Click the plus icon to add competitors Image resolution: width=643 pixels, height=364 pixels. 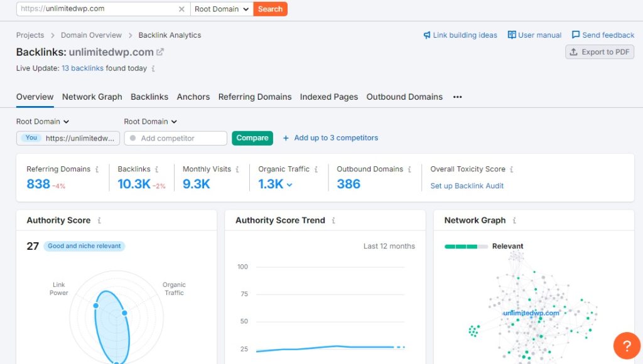click(286, 138)
